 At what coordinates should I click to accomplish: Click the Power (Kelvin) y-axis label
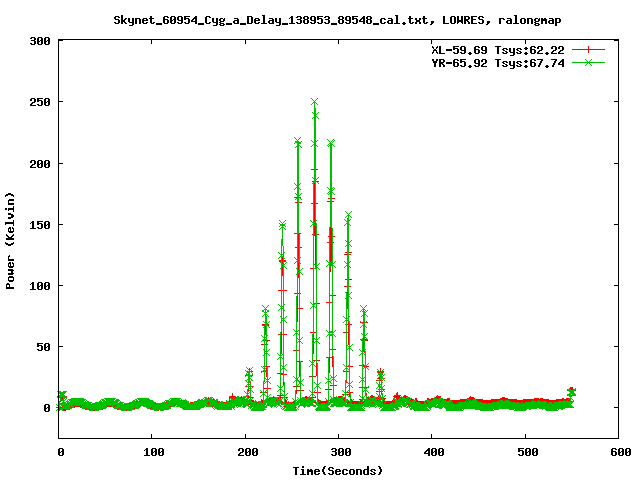pos(11,239)
